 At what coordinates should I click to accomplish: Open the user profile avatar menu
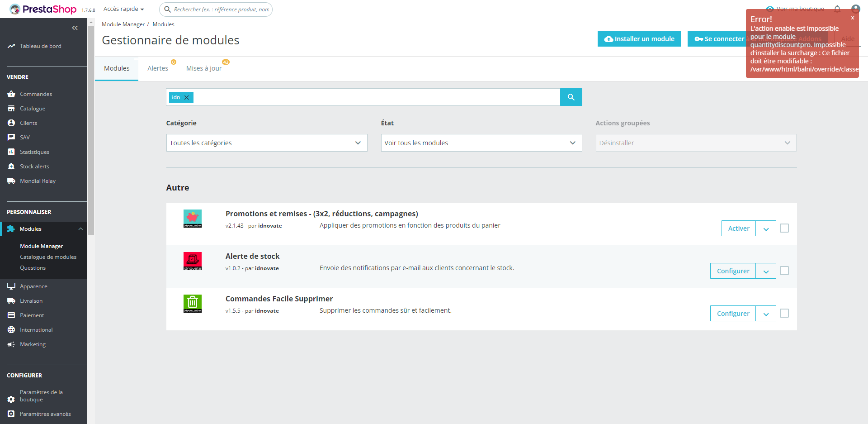click(x=855, y=9)
